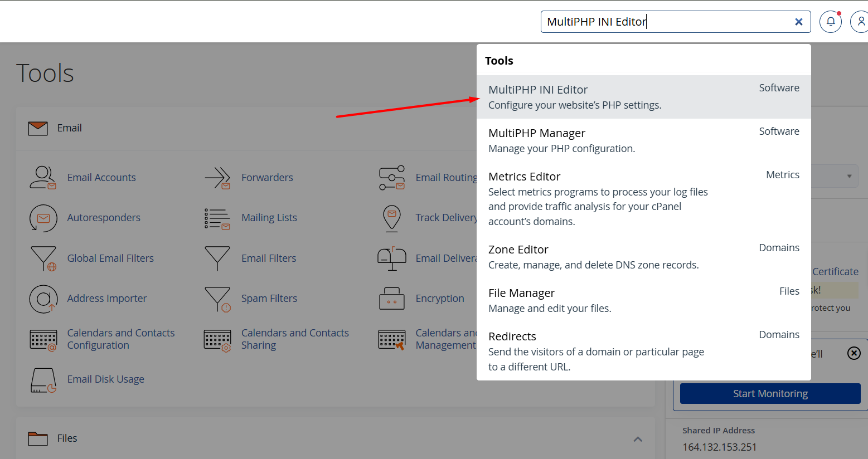Click the Email Disk Usage icon
The height and width of the screenshot is (459, 868).
coord(43,380)
